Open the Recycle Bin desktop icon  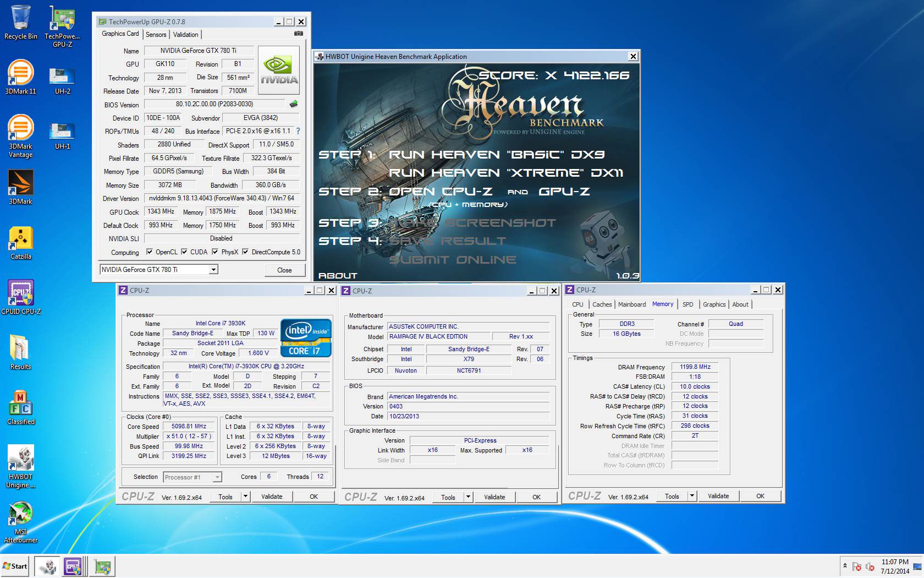pyautogui.click(x=21, y=23)
